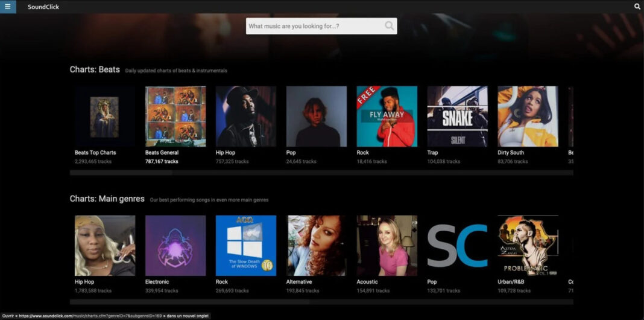Open the Hip Hop beats cover image

coord(246,117)
